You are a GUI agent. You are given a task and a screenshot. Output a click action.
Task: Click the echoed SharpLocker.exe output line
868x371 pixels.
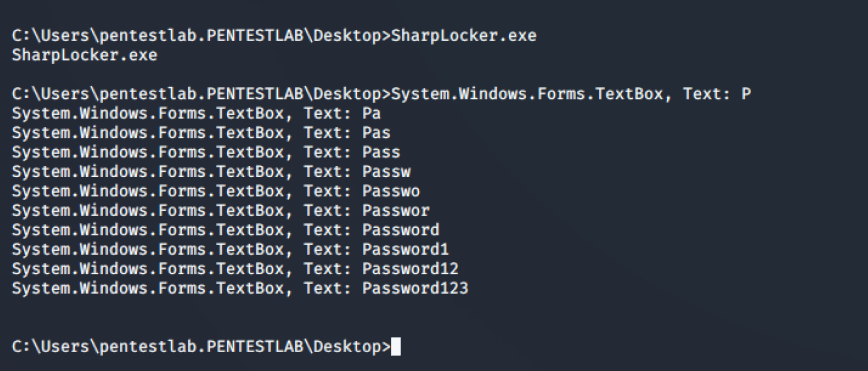[x=85, y=55]
